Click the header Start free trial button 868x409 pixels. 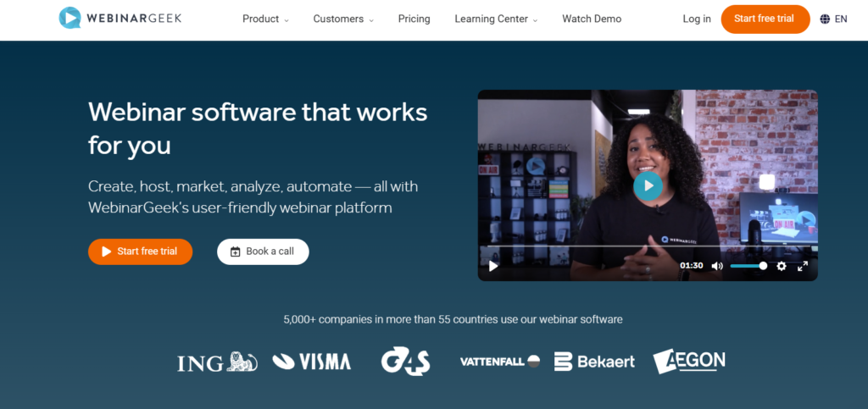(765, 19)
